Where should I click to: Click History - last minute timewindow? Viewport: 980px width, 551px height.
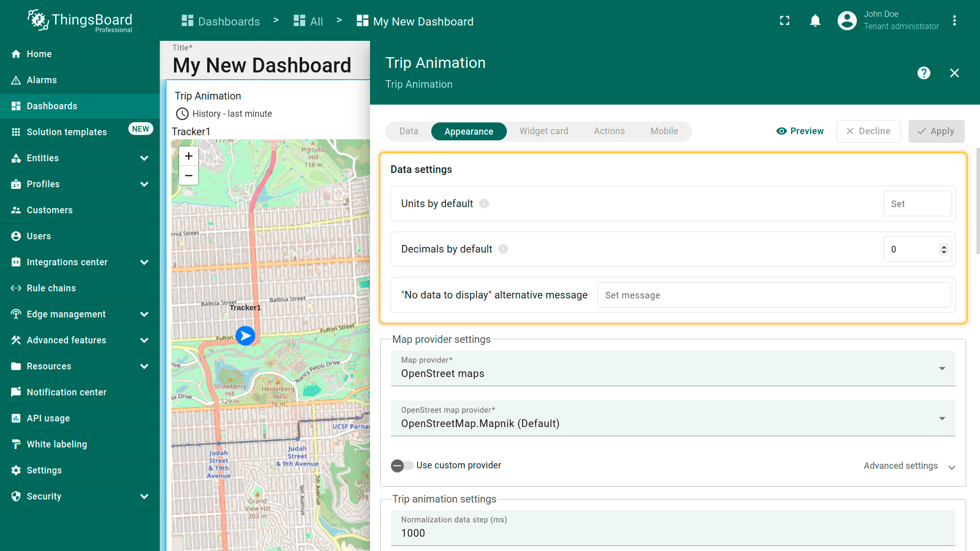coord(224,114)
